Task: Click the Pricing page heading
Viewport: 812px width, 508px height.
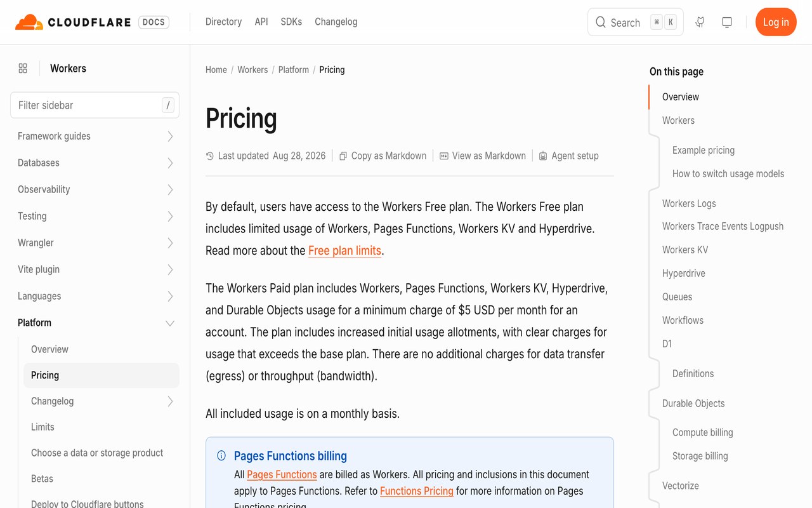Action: click(241, 119)
